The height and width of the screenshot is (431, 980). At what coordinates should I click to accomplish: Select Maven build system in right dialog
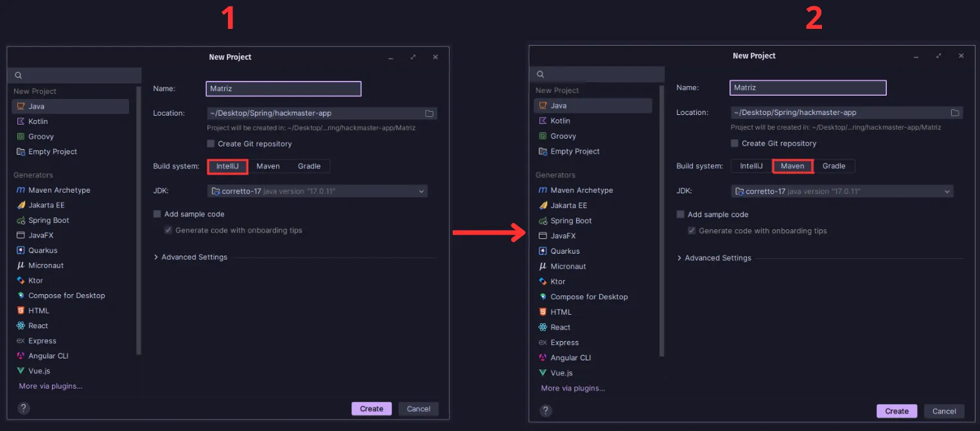[792, 166]
